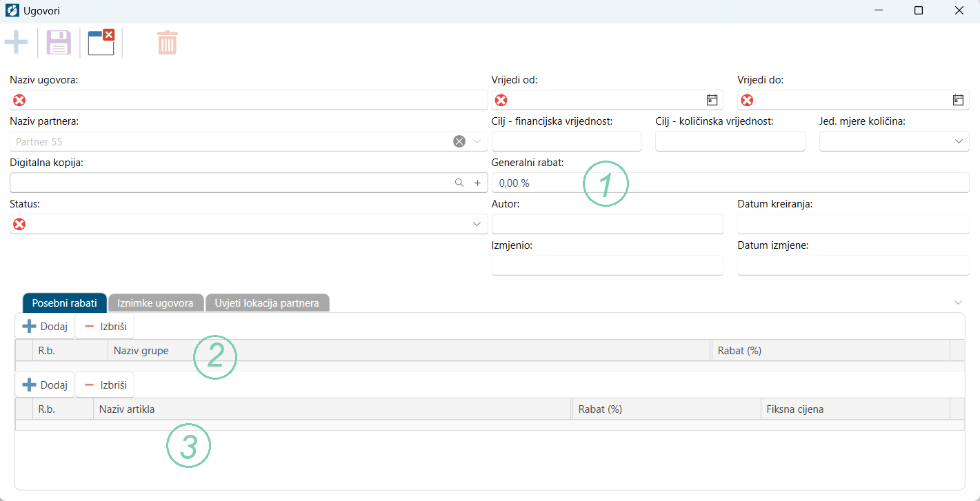Image resolution: width=980 pixels, height=501 pixels.
Task: Click the Datum izmjene field
Action: pos(853,265)
